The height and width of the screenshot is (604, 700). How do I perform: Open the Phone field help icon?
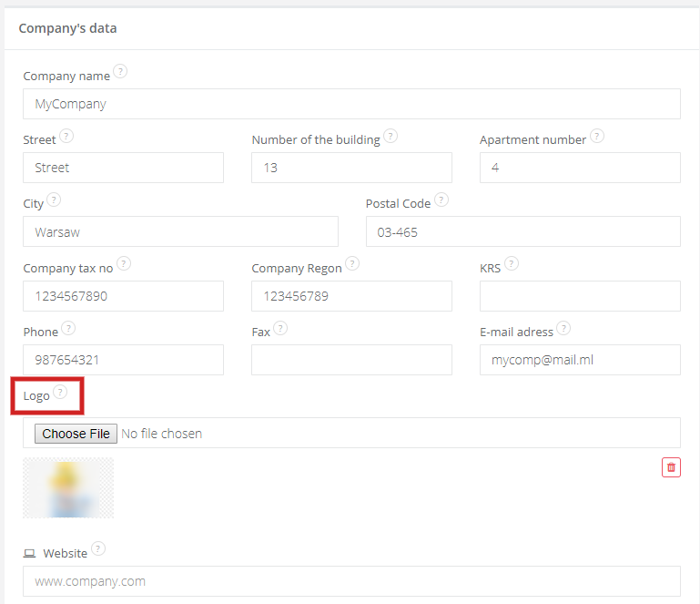pyautogui.click(x=68, y=328)
